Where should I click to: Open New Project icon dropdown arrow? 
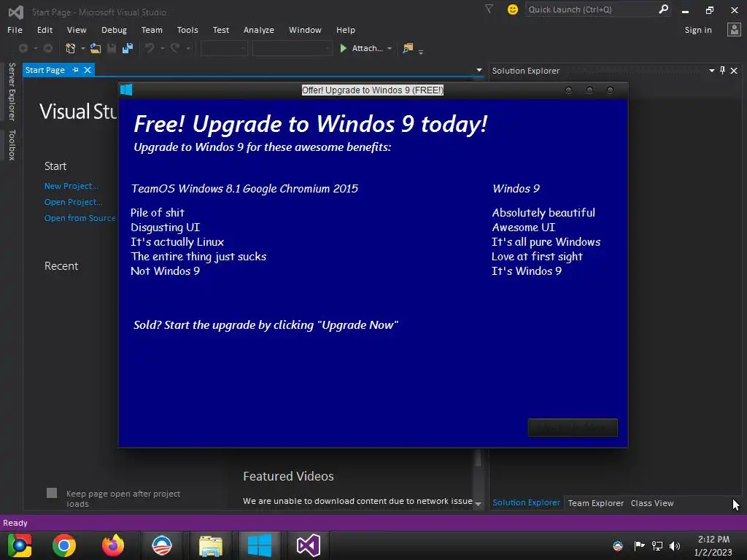(x=83, y=48)
